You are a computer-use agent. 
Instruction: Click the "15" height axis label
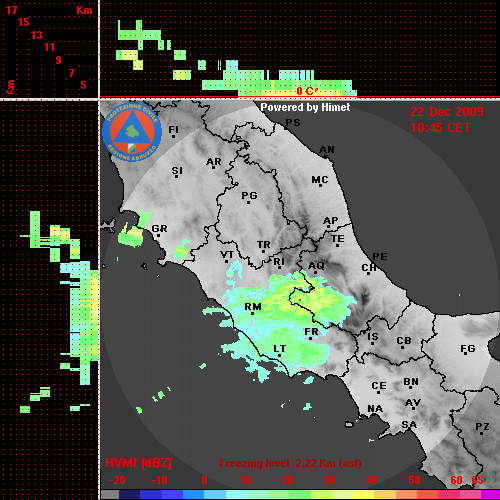[24, 22]
